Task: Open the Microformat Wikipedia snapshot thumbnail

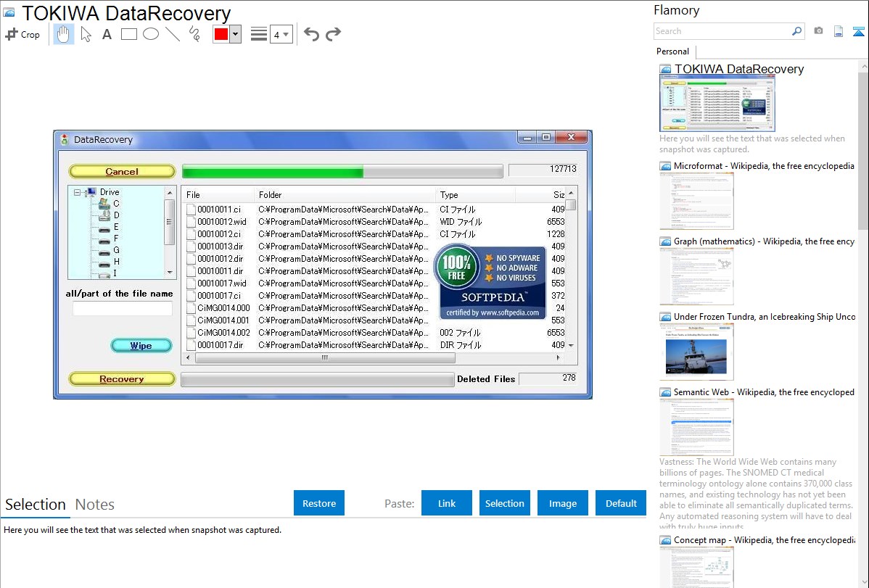Action: pos(696,201)
